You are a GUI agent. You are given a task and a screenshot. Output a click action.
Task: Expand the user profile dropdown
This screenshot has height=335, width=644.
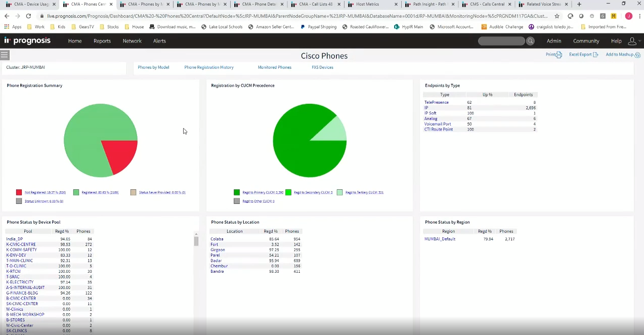633,41
